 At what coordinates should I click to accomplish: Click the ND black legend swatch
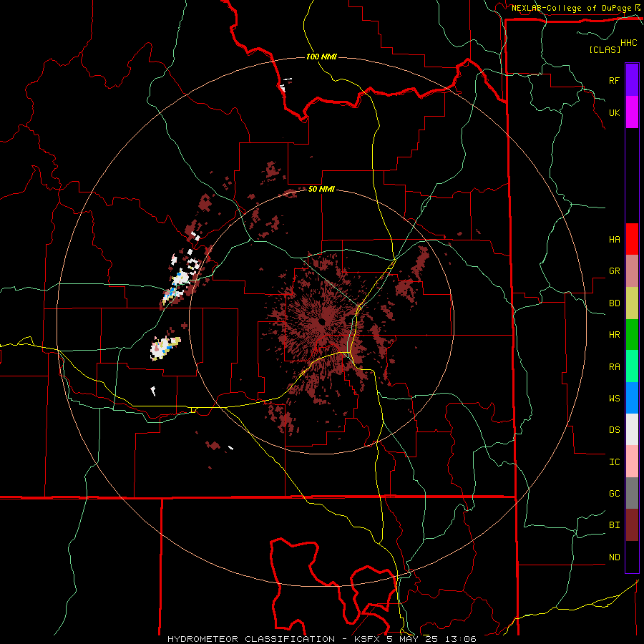coord(632,557)
